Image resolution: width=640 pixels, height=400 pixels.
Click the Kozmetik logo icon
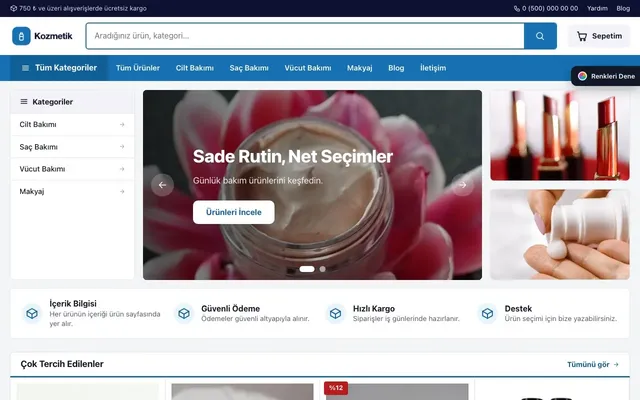click(21, 36)
